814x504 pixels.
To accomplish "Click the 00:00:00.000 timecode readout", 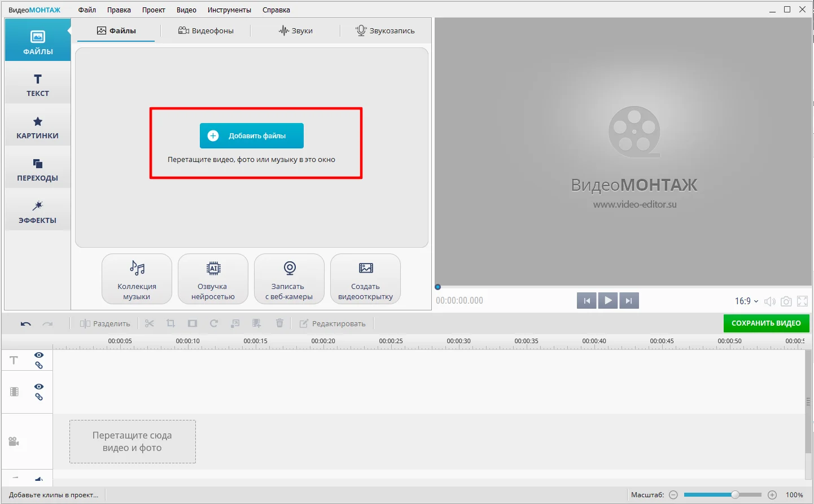I will click(x=459, y=301).
